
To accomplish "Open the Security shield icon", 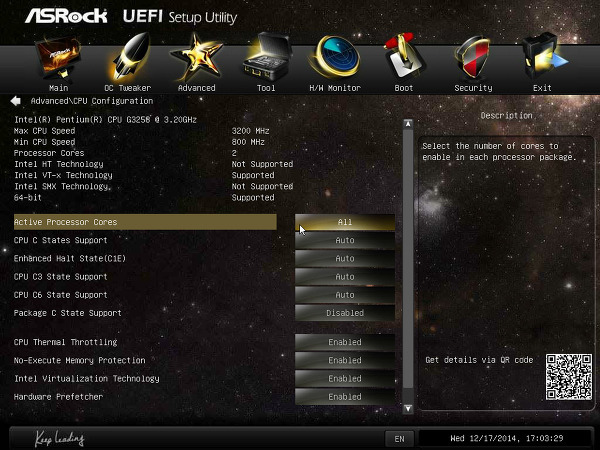I will [473, 57].
